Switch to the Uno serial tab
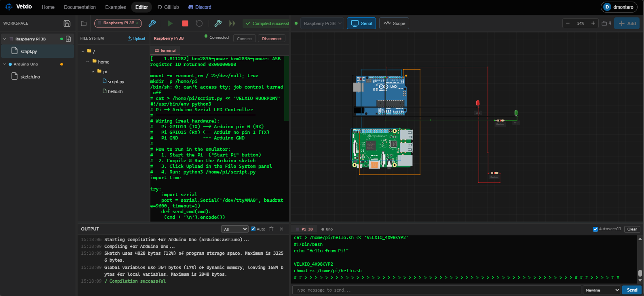 pos(327,229)
